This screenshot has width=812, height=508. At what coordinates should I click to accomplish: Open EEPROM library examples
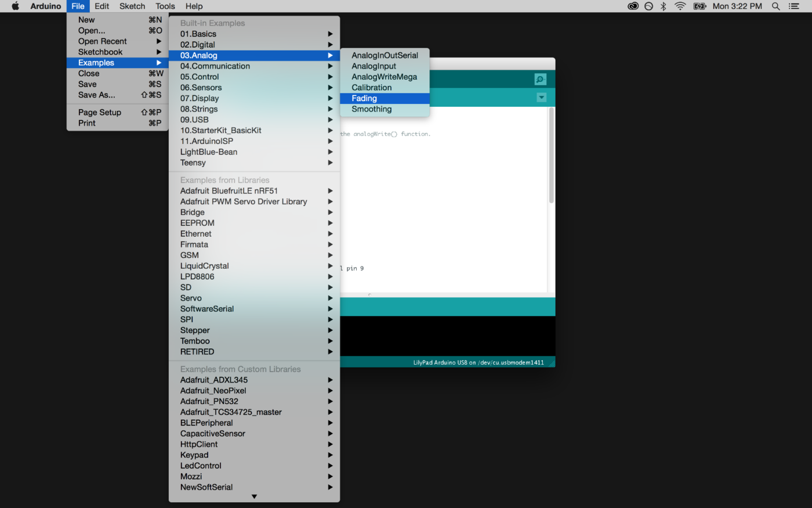[x=254, y=223]
